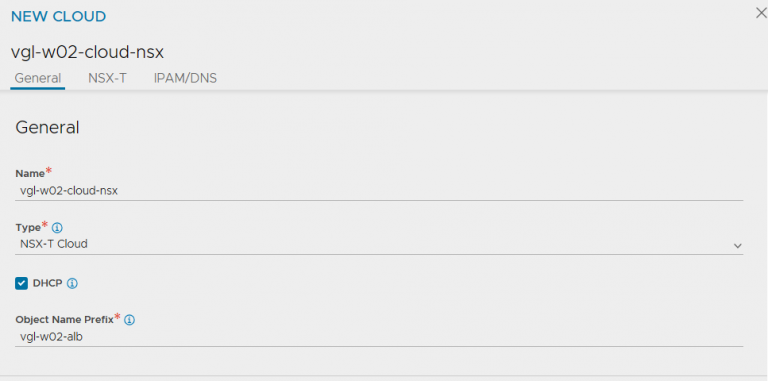Click the info icon next to Type
The height and width of the screenshot is (381, 768).
coord(57,228)
